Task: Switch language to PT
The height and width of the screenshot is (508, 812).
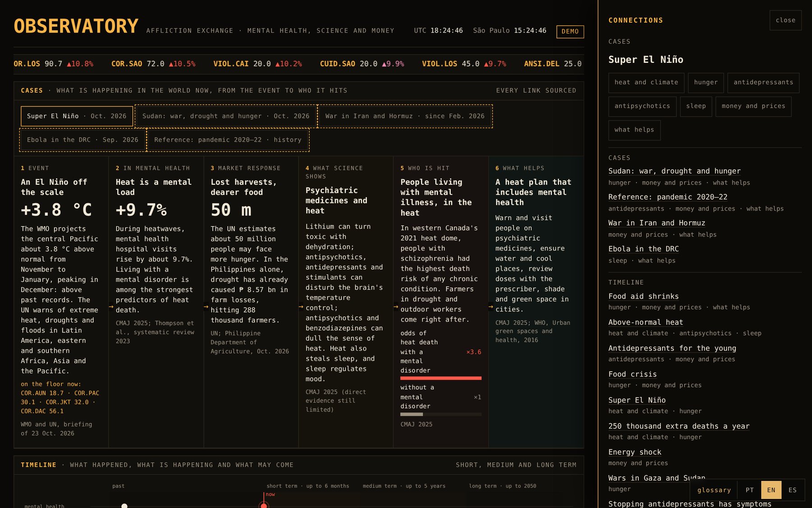Action: [749, 490]
